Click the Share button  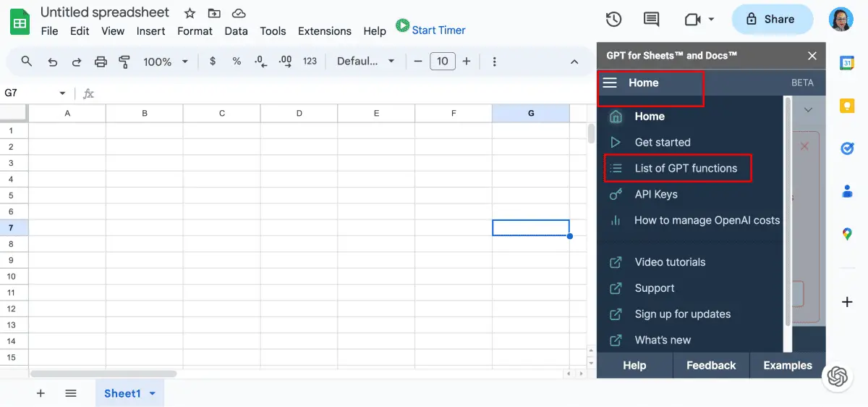pos(772,20)
